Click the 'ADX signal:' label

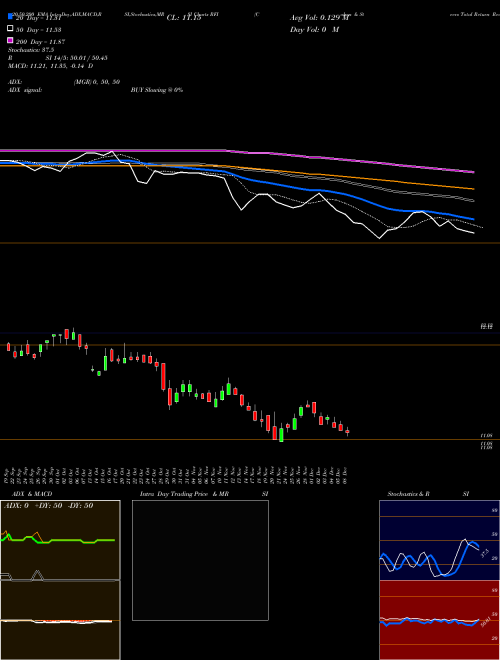[25, 90]
